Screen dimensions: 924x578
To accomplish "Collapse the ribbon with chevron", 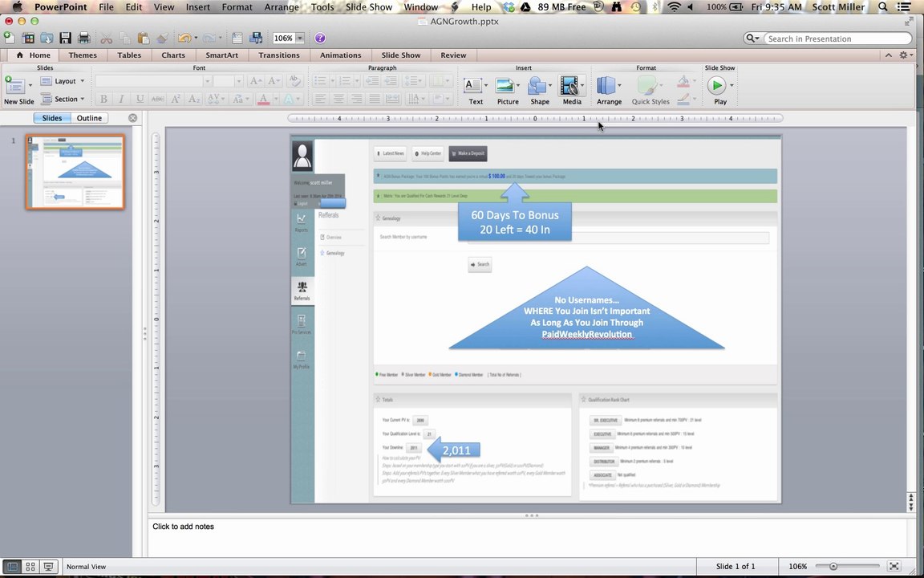I will coord(888,55).
